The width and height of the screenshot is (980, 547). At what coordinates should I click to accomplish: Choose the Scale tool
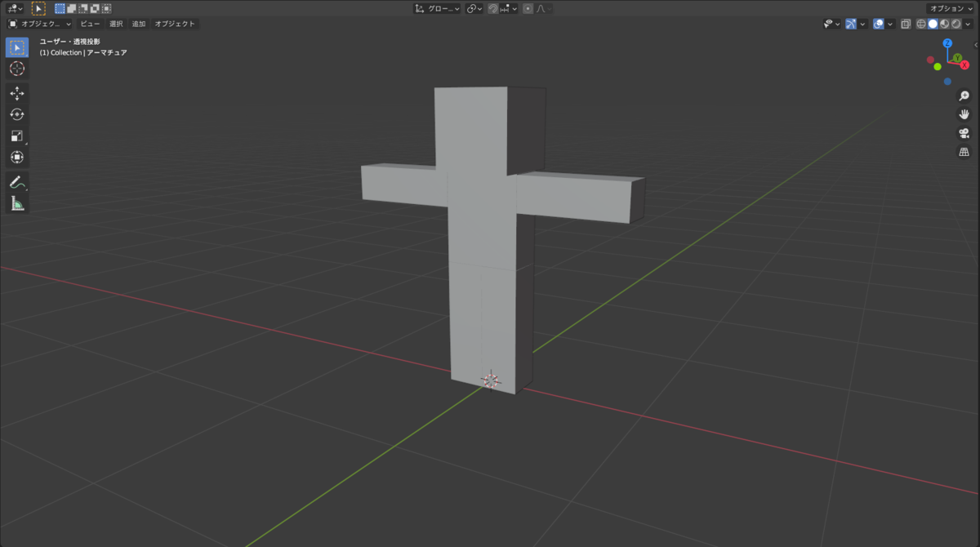pos(17,136)
